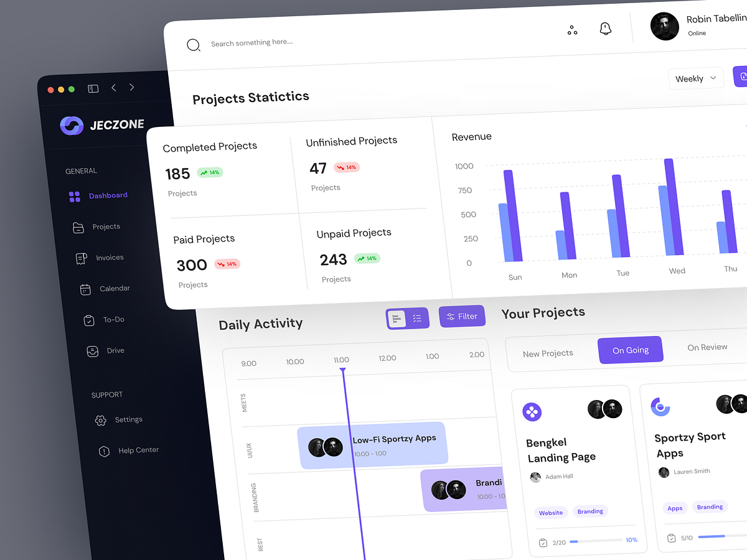Image resolution: width=747 pixels, height=560 pixels.
Task: Toggle the sidebar collapse control
Action: [x=93, y=88]
